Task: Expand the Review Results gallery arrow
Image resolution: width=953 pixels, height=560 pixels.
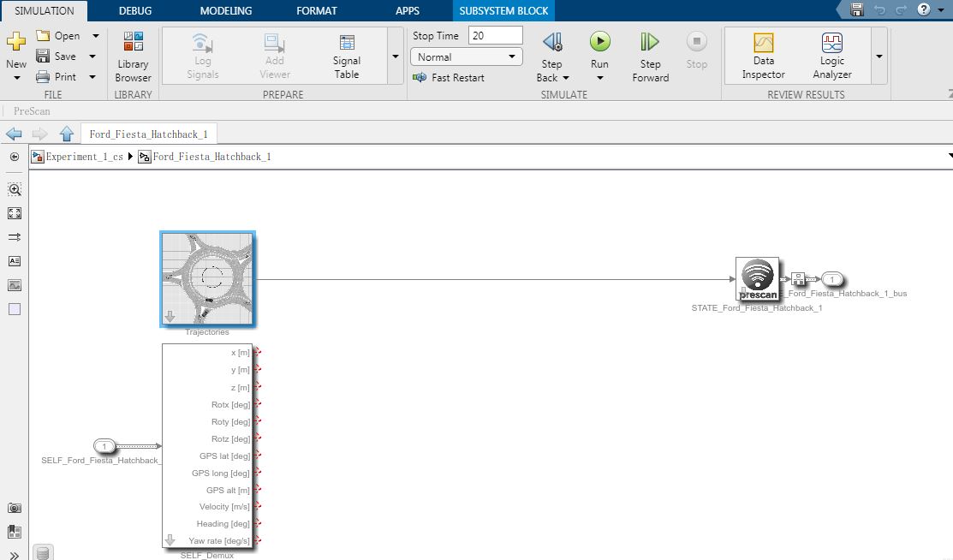Action: click(879, 56)
